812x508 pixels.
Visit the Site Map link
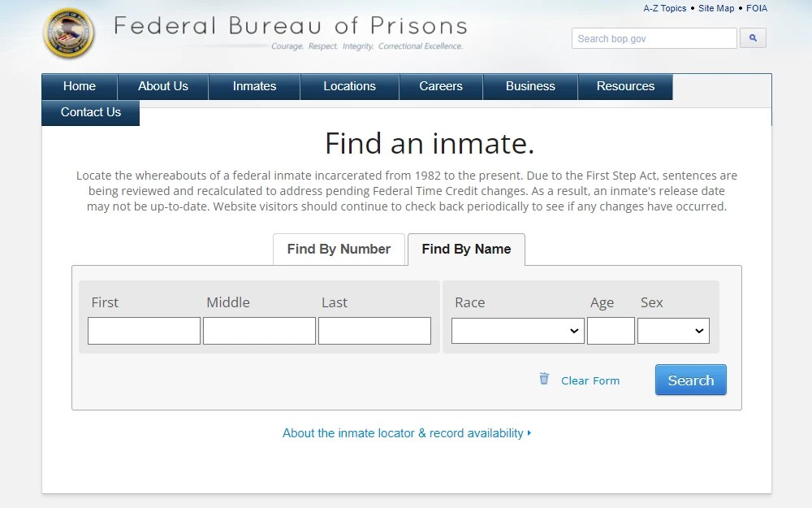click(x=715, y=8)
